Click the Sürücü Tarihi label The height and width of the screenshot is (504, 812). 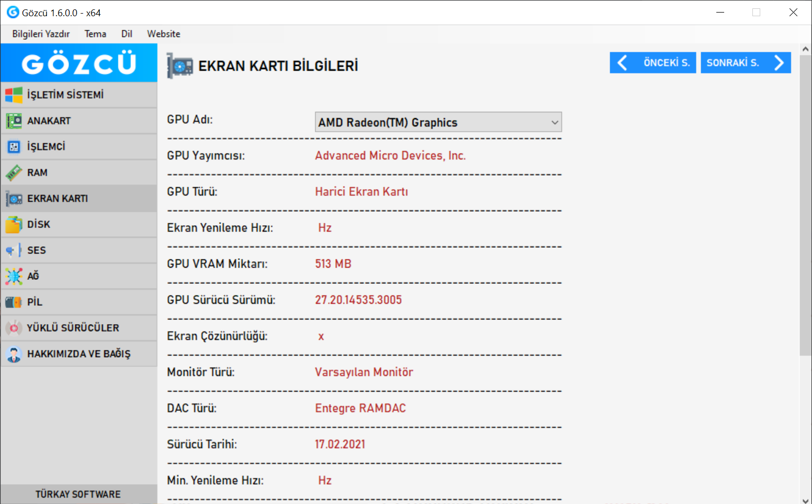tap(202, 444)
